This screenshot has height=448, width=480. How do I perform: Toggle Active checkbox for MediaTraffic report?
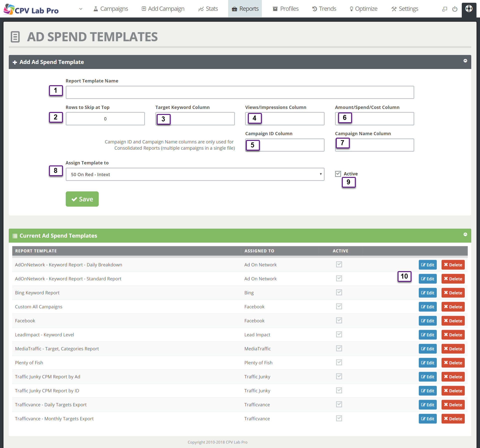pyautogui.click(x=339, y=348)
